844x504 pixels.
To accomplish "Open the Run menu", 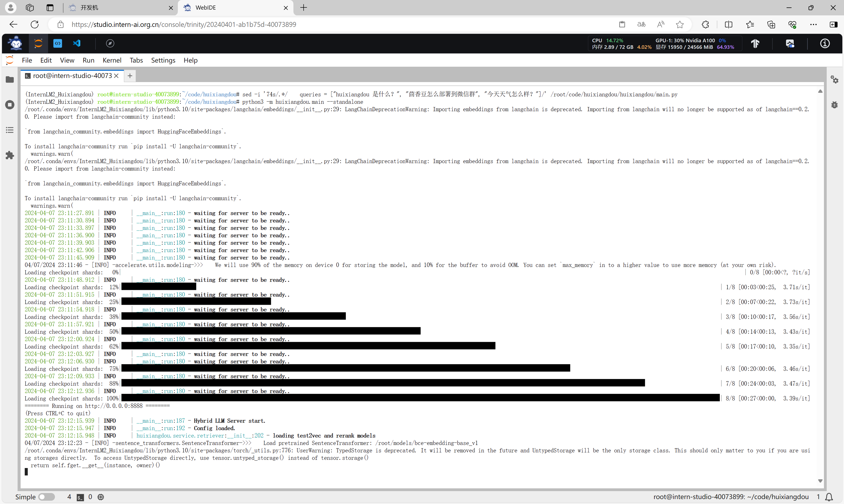I will click(x=88, y=60).
